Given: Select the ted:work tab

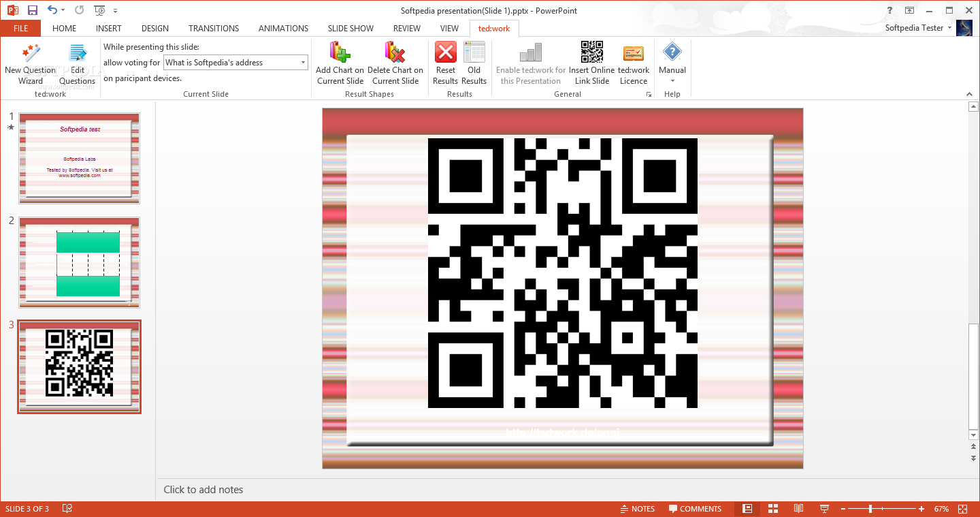Looking at the screenshot, I should [494, 28].
